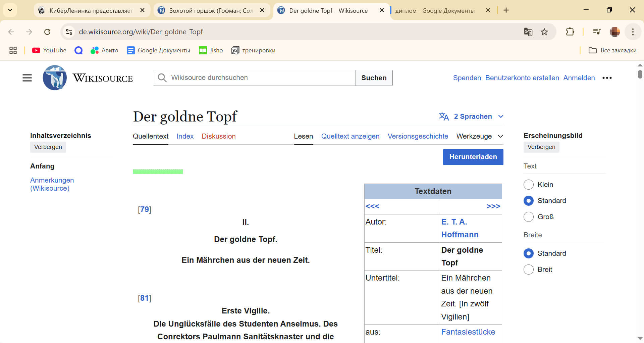
Task: Jump to Anfang in table of contents
Action: pos(42,166)
